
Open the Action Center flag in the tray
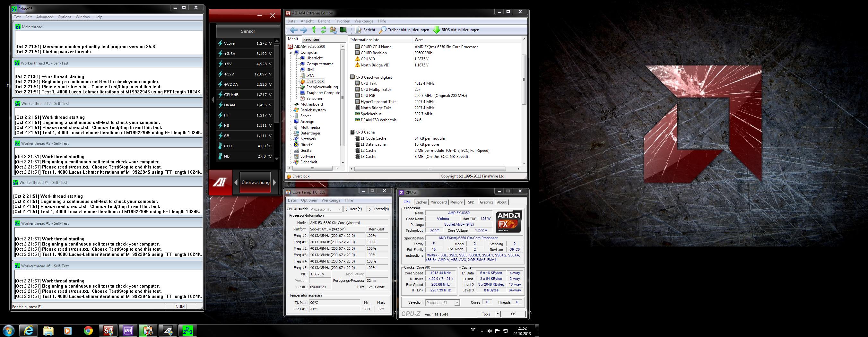498,331
